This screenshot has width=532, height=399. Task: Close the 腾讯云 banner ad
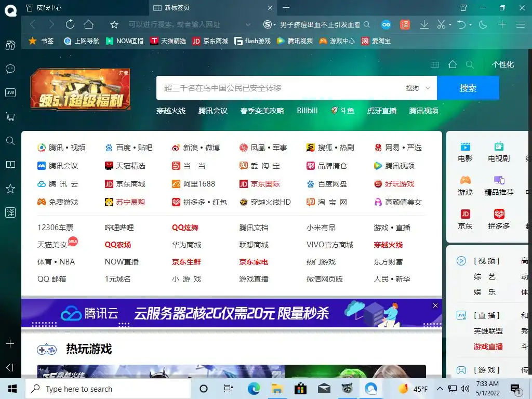coord(435,305)
